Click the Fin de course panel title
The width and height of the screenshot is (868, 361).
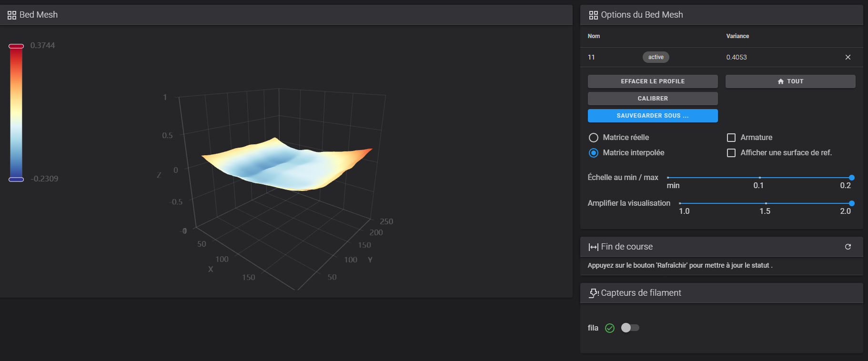(x=627, y=247)
